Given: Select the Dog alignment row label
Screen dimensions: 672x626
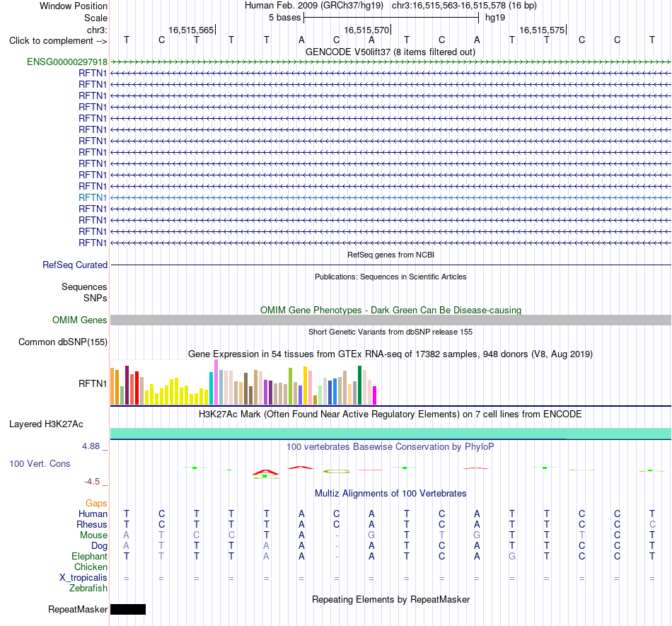Looking at the screenshot, I should click(x=100, y=546).
